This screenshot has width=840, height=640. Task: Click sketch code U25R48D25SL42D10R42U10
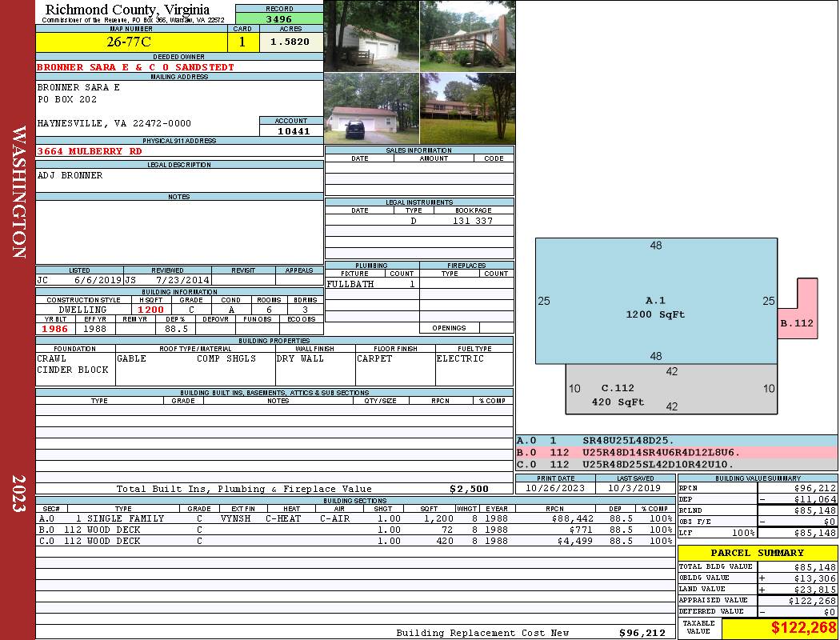658,464
